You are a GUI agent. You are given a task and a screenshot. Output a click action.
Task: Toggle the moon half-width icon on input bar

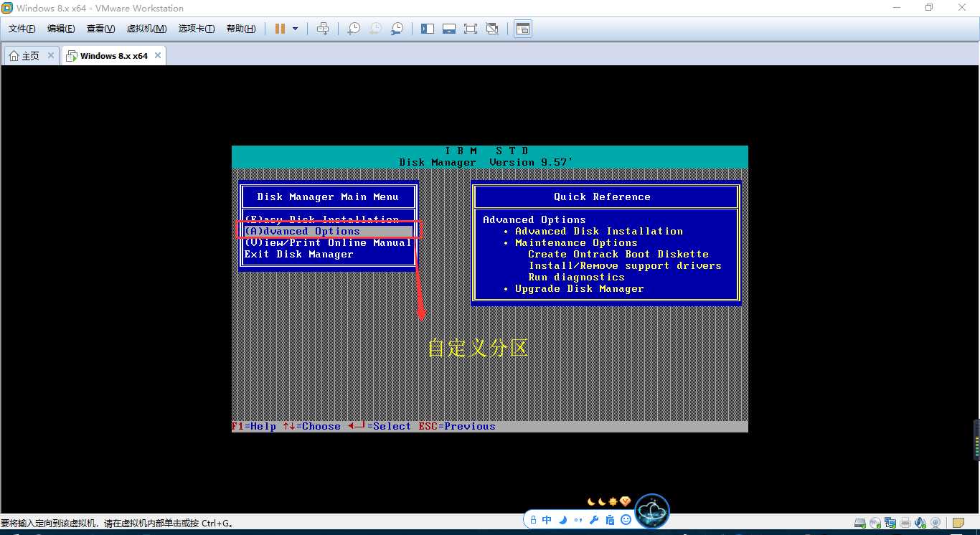[563, 519]
